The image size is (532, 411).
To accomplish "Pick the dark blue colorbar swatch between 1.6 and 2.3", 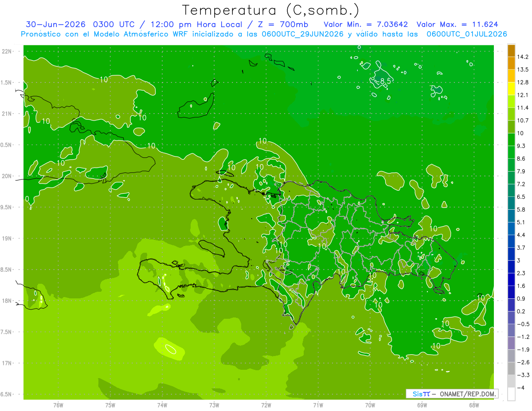I will [511, 279].
